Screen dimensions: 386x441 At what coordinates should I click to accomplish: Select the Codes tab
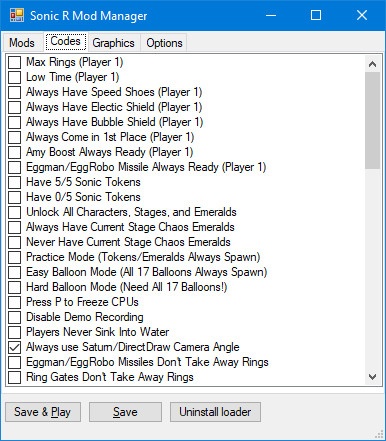(66, 41)
